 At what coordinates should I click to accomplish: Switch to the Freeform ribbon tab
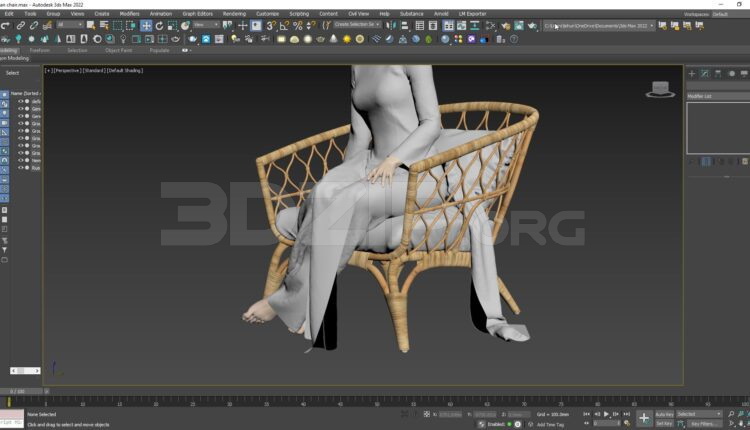(40, 50)
